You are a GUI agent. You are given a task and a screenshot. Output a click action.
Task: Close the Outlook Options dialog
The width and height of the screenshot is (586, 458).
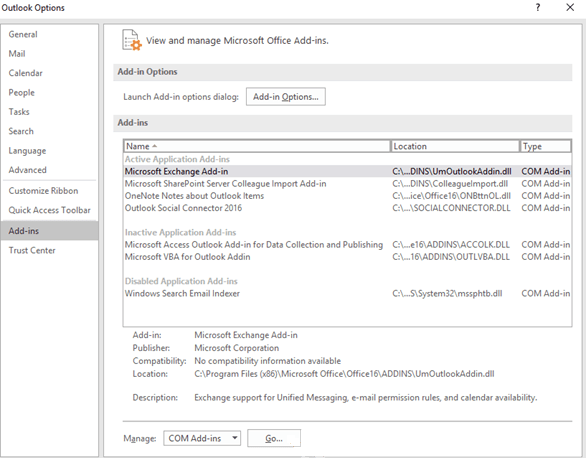570,7
